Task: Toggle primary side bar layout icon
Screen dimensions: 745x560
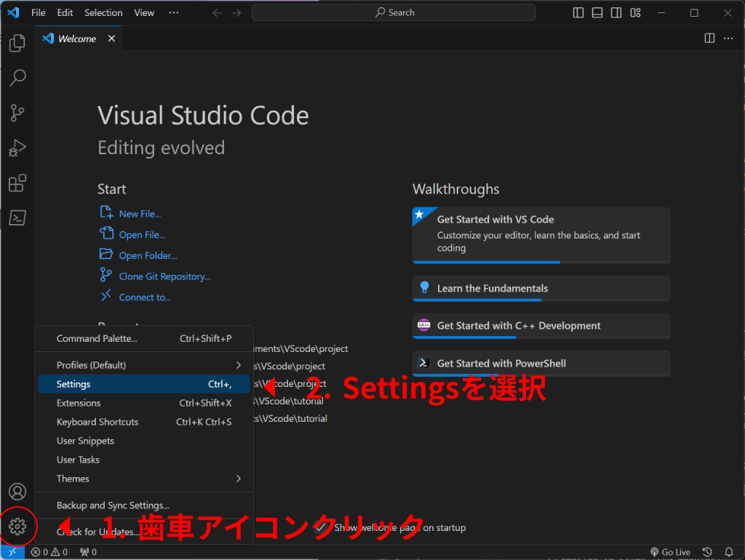Action: point(578,13)
